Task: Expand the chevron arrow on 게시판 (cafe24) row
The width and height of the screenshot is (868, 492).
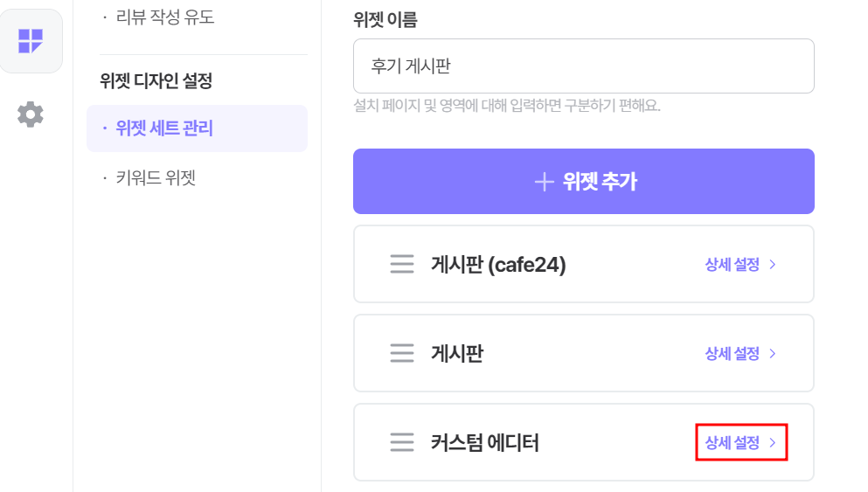Action: point(773,265)
